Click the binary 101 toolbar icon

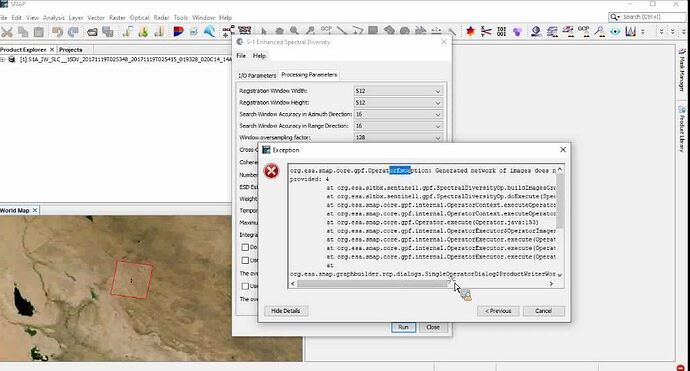click(501, 31)
